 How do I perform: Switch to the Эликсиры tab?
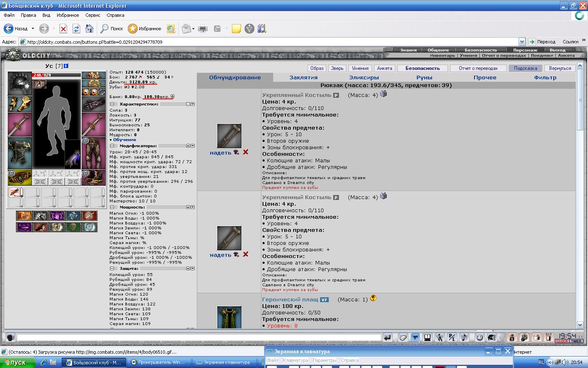point(364,77)
